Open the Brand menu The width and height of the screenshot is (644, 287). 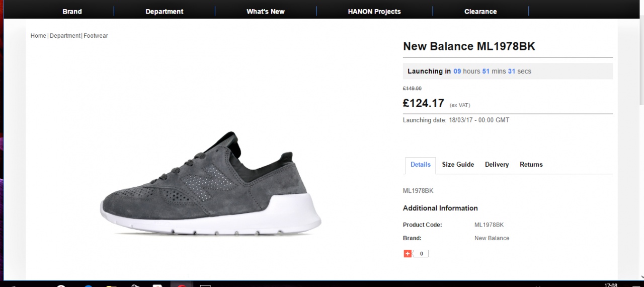click(x=72, y=11)
